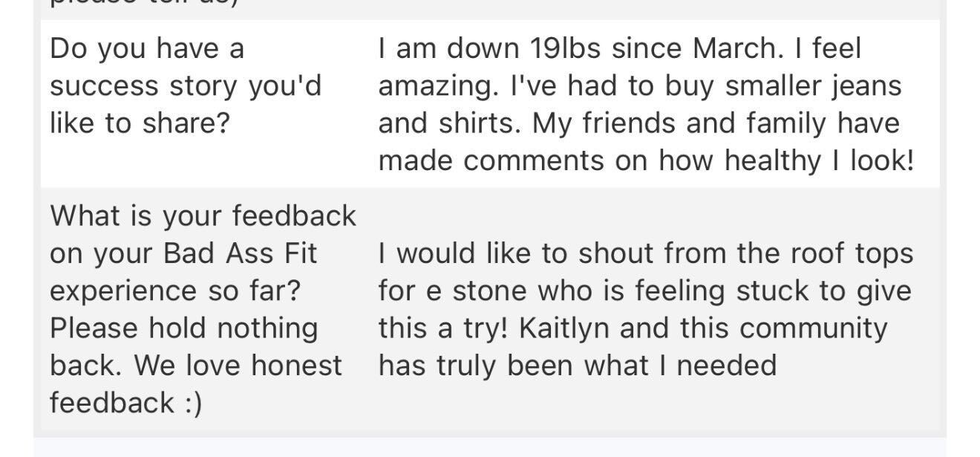Click the "Please hold nothing" line
This screenshot has width=980, height=457.
pos(184,328)
